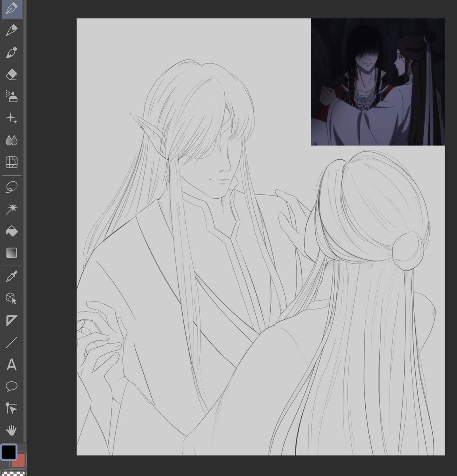457x476 pixels.
Task: Select the Auto select magic wand
Action: point(12,209)
